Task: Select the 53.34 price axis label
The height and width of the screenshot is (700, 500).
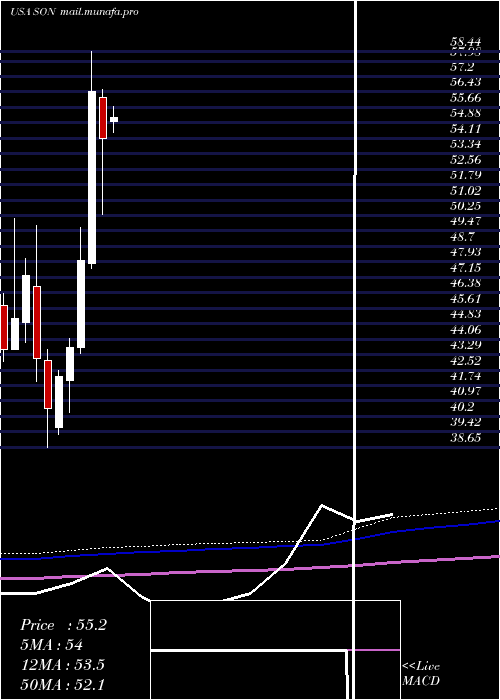Action: point(466,144)
